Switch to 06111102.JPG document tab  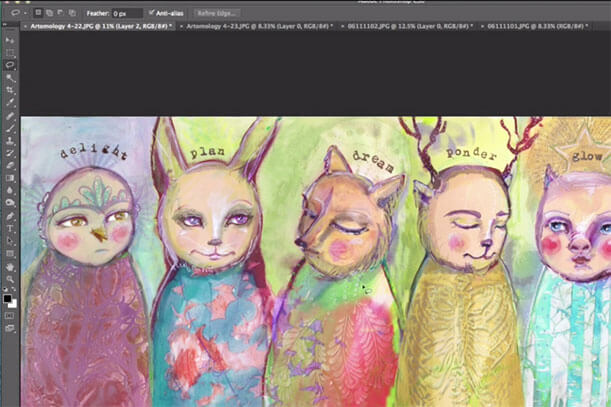pyautogui.click(x=410, y=26)
